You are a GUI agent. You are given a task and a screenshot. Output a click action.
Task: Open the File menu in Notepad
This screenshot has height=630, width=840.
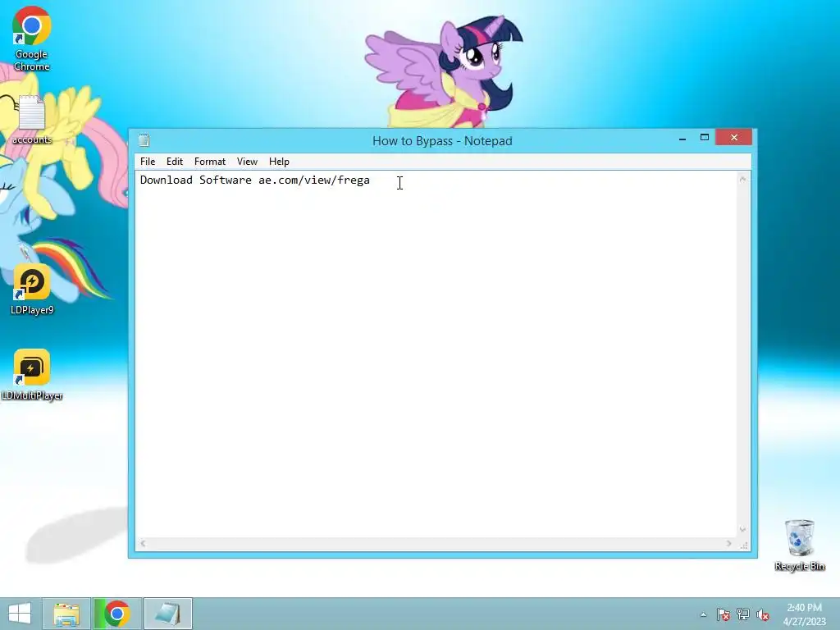coord(148,162)
